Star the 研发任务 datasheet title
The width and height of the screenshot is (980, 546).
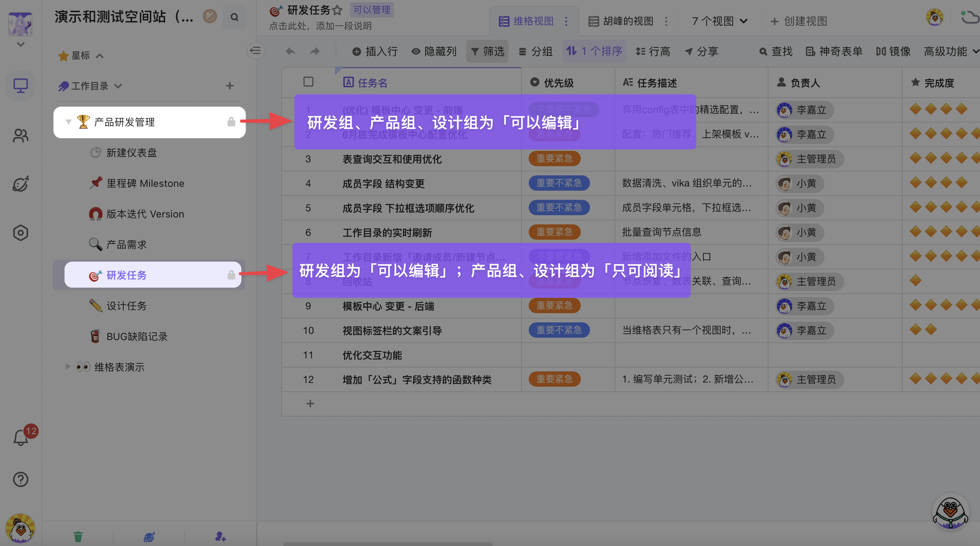pos(337,10)
